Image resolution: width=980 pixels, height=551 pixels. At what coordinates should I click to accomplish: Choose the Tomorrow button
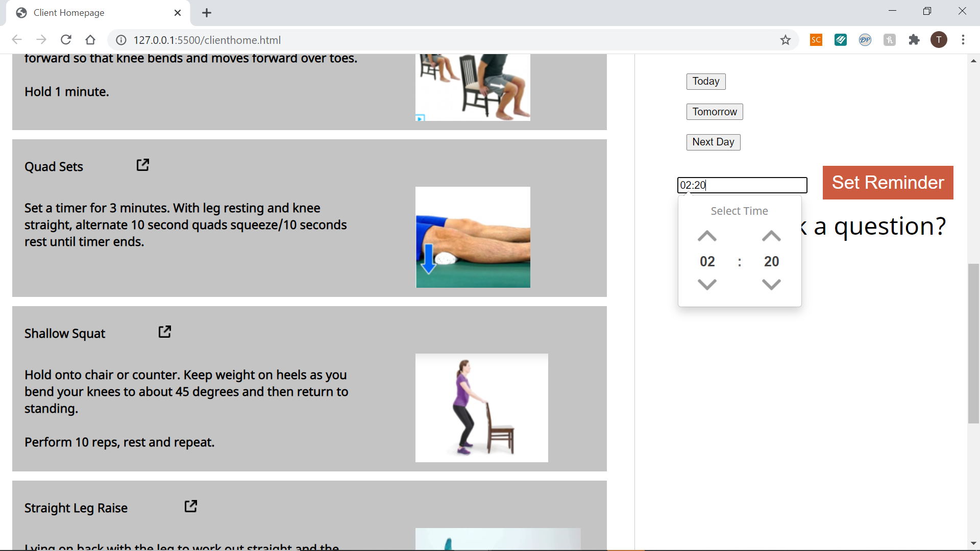coord(714,112)
